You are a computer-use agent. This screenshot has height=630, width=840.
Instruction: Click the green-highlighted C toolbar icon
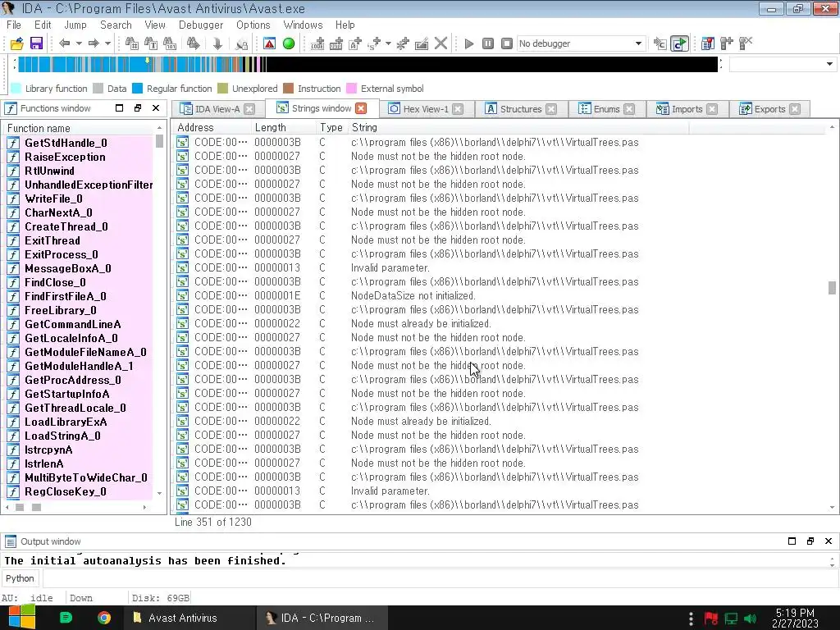coord(679,43)
